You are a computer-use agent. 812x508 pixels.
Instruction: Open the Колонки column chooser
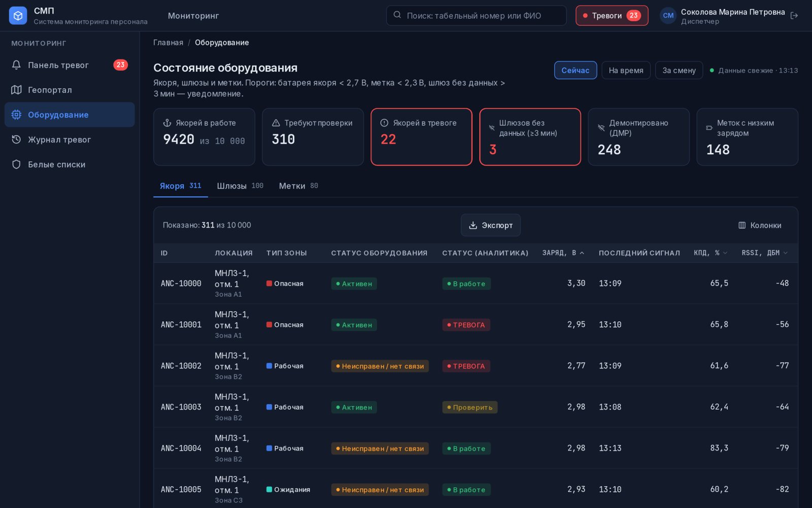pos(760,226)
